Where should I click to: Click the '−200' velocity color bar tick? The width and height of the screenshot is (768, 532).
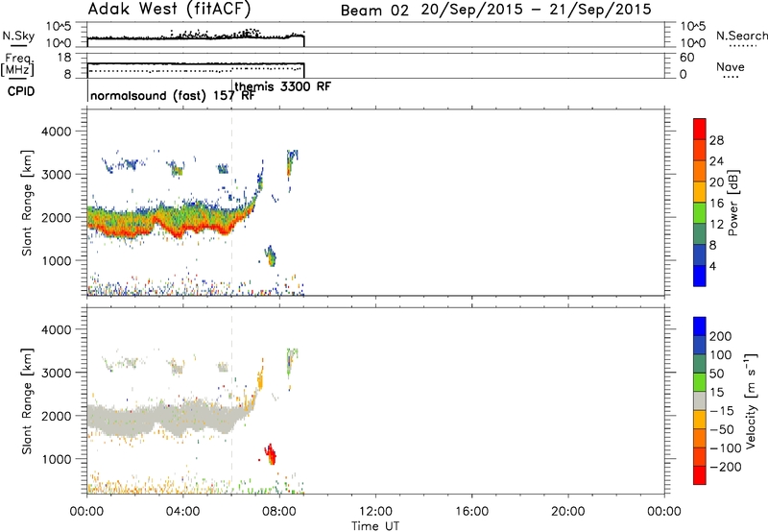[725, 467]
